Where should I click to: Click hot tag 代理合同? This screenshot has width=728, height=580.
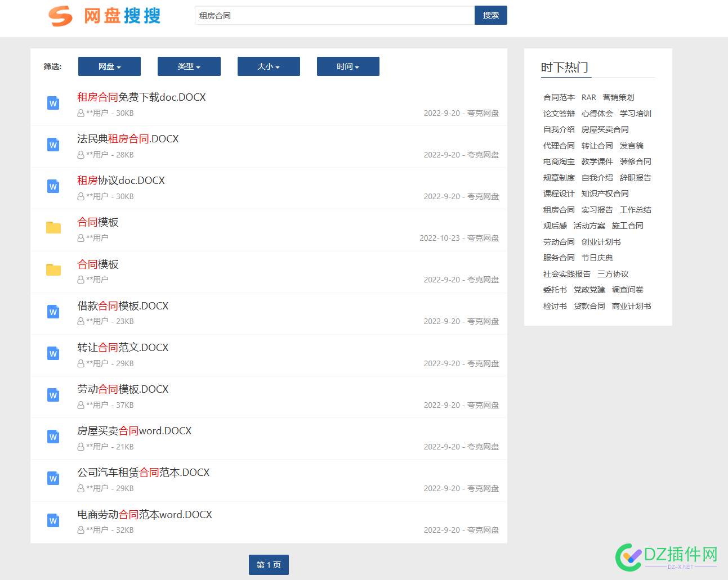pos(559,146)
